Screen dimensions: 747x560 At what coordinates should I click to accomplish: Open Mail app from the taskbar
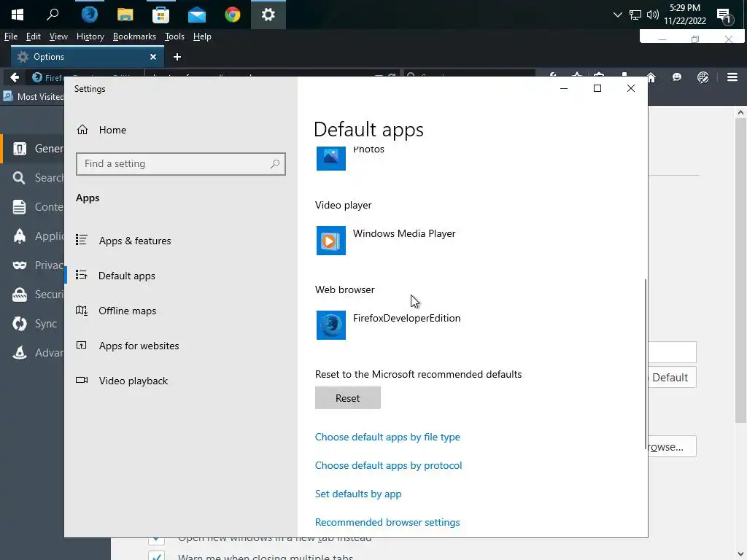point(197,15)
